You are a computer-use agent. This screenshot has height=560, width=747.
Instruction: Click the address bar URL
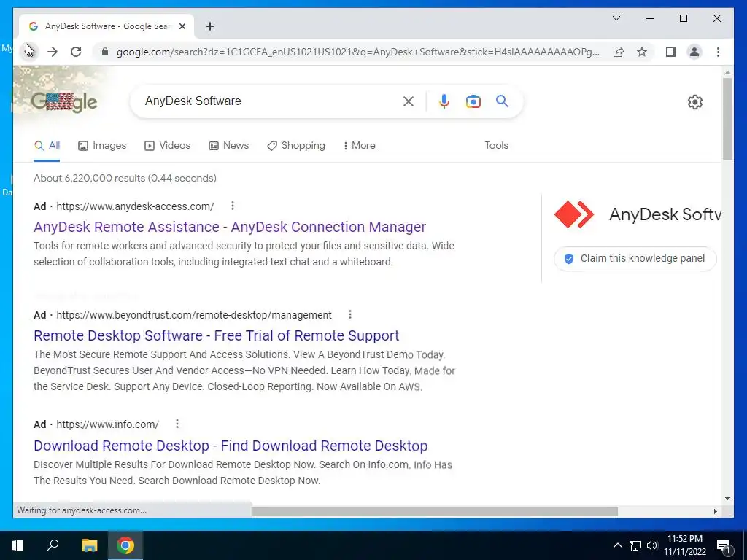click(357, 52)
